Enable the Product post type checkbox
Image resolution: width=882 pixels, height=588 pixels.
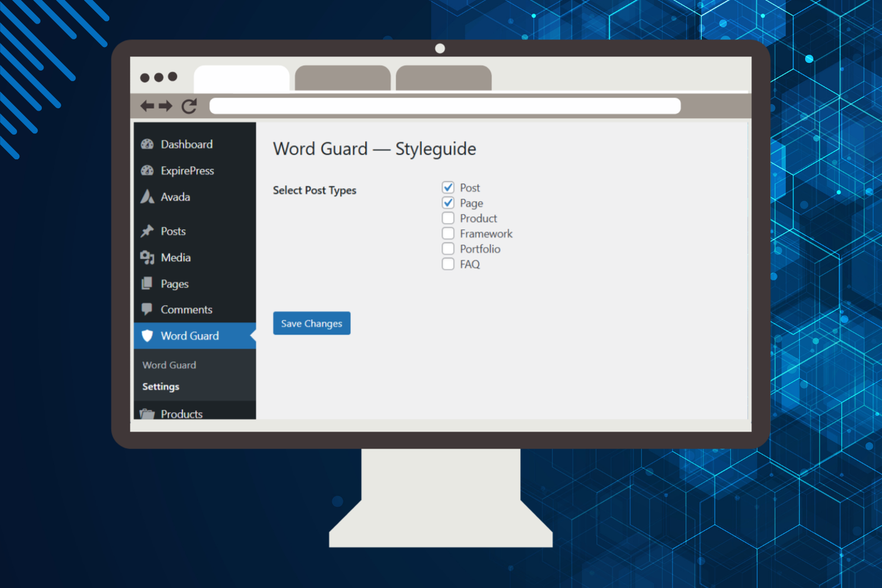click(448, 218)
